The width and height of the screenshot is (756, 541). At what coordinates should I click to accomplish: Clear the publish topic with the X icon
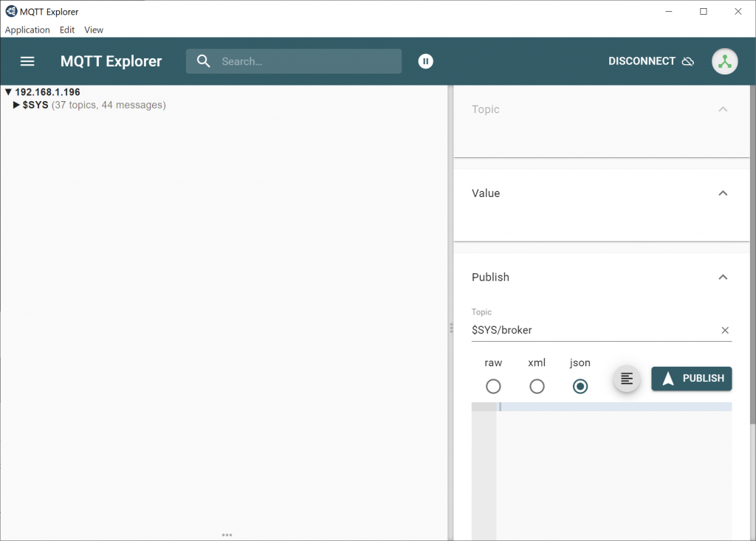coord(725,331)
